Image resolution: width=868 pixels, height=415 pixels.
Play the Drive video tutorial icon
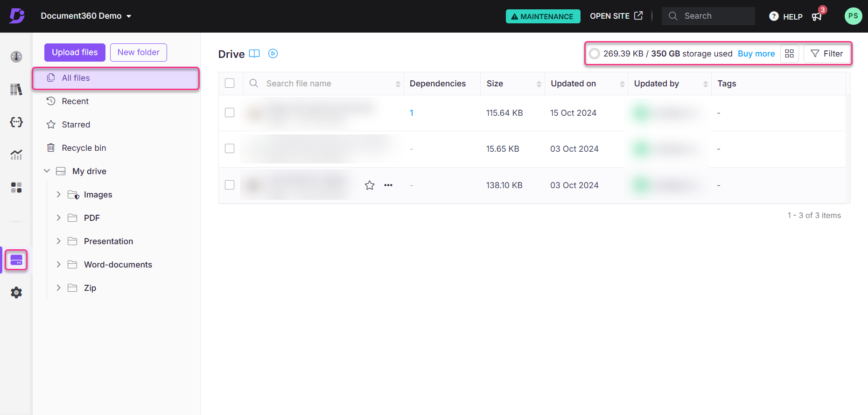point(273,54)
